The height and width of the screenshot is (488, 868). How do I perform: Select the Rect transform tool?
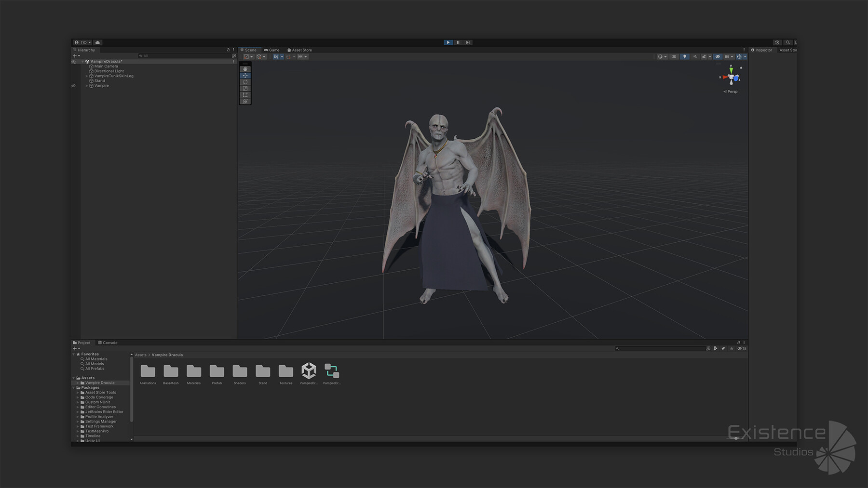coord(245,94)
